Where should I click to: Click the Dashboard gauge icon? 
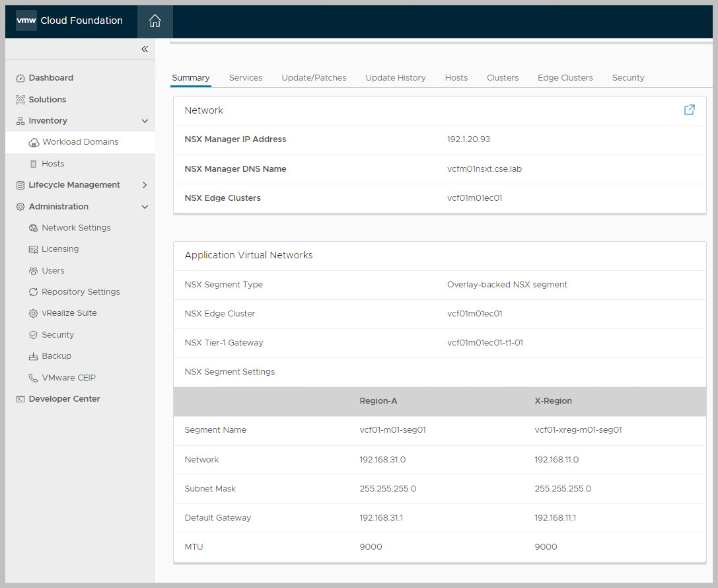click(20, 78)
